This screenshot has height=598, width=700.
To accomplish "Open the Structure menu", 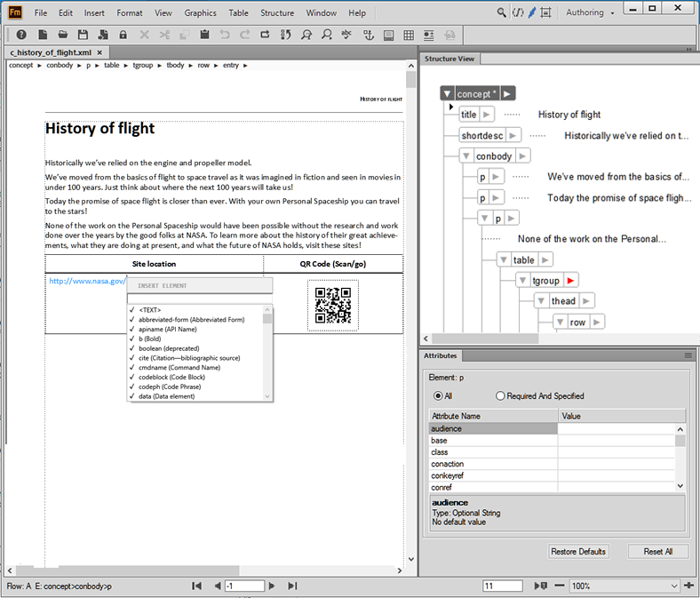I will pyautogui.click(x=277, y=13).
